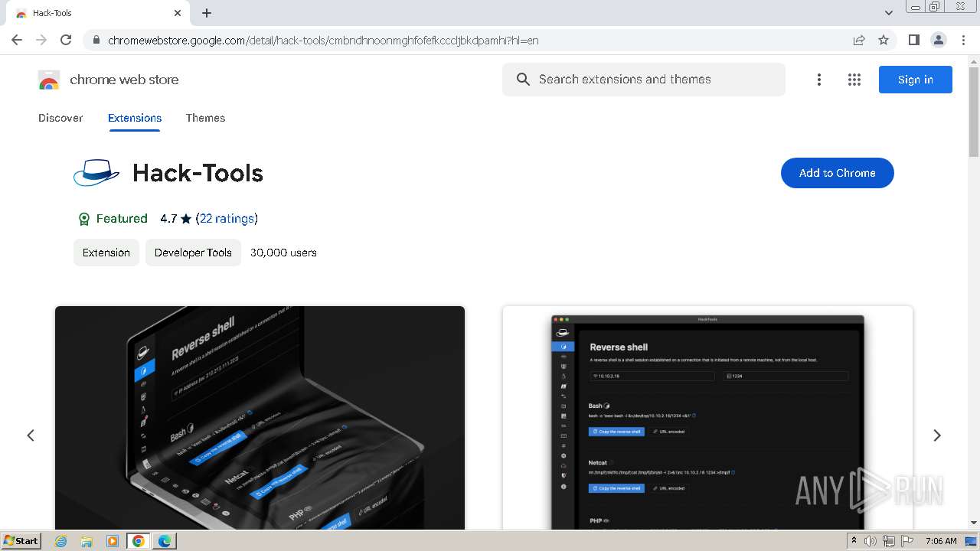Screen dimensions: 980x551
Task: Open File Explorer from taskbar
Action: [87, 541]
